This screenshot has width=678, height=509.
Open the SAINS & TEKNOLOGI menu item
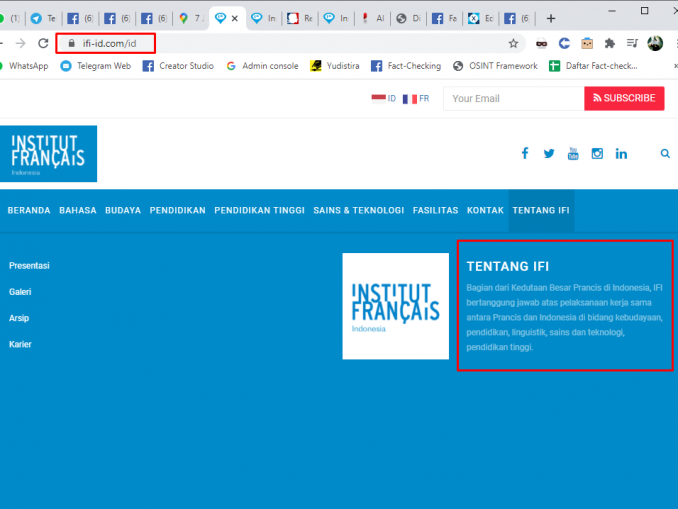[359, 211]
